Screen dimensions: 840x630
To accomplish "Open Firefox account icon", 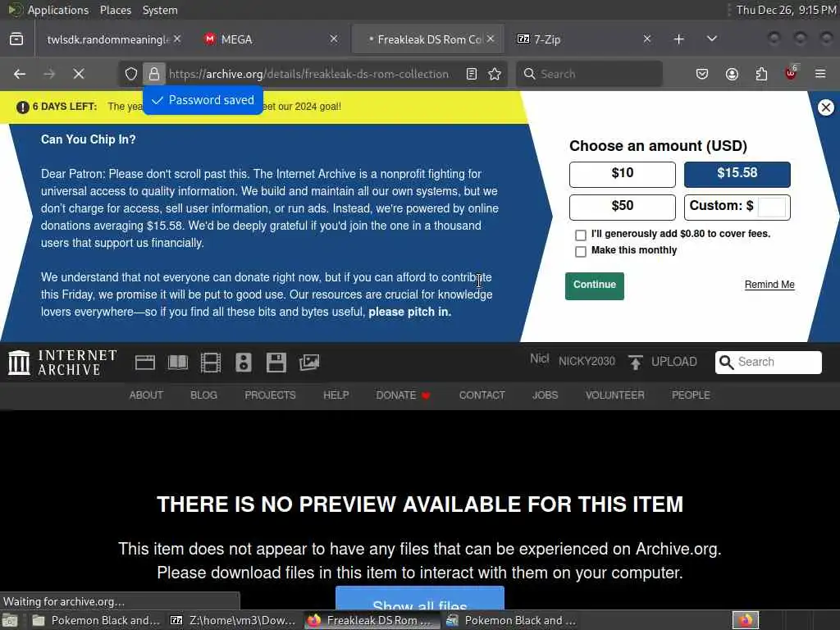I will click(732, 74).
